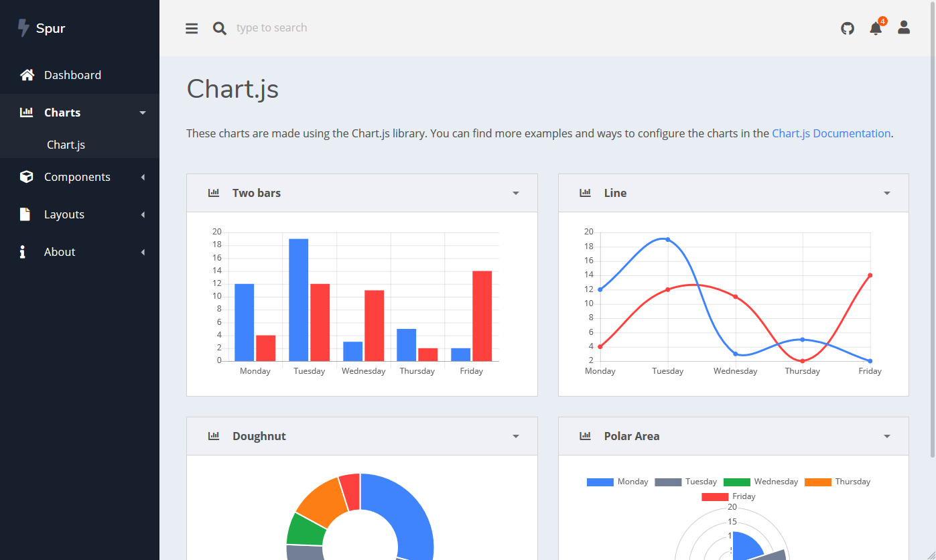Open the Chart.js submenu item
This screenshot has width=936, height=560.
click(x=66, y=145)
